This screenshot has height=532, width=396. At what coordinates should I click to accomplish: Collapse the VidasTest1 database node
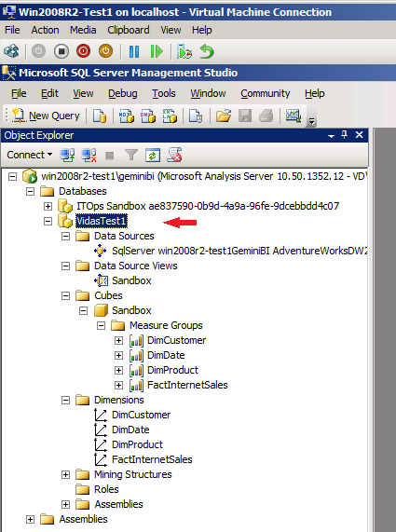pos(48,221)
